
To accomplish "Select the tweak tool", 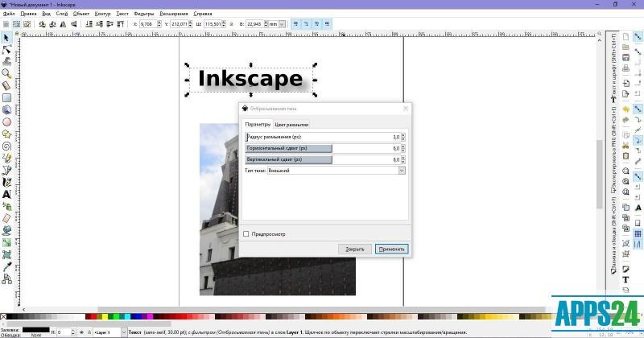I will 6,62.
